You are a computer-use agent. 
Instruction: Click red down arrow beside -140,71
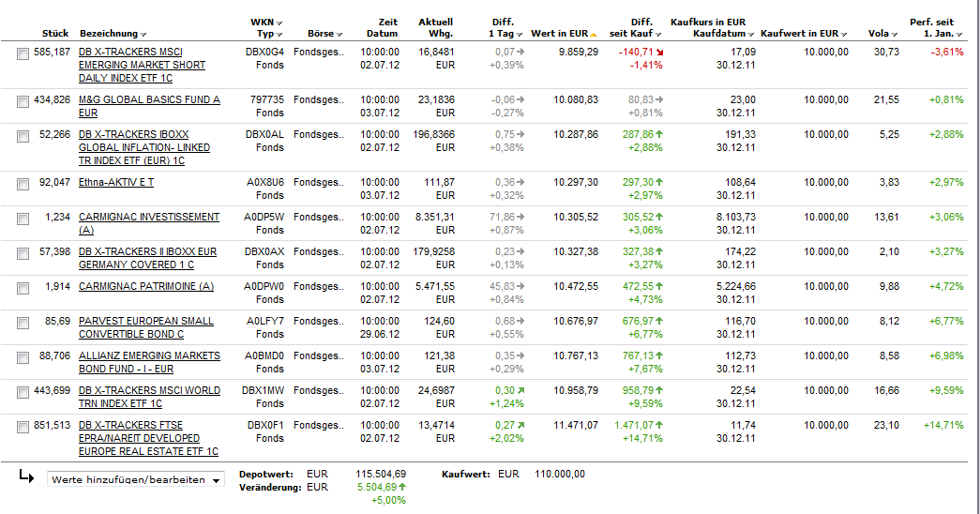click(659, 52)
